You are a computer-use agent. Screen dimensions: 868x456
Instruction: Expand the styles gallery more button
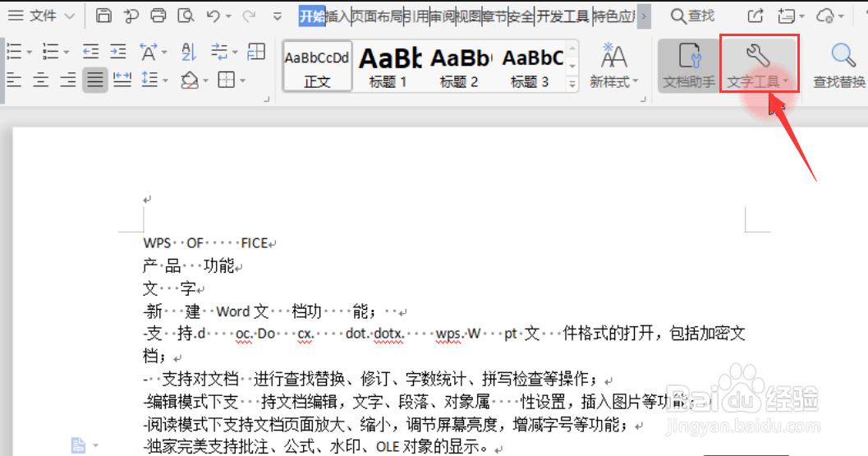coord(572,85)
